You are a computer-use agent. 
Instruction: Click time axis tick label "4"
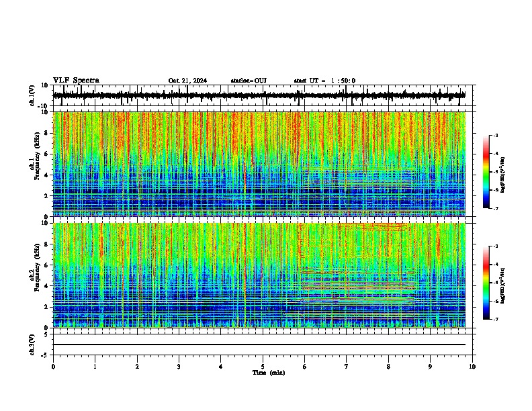coord(221,367)
